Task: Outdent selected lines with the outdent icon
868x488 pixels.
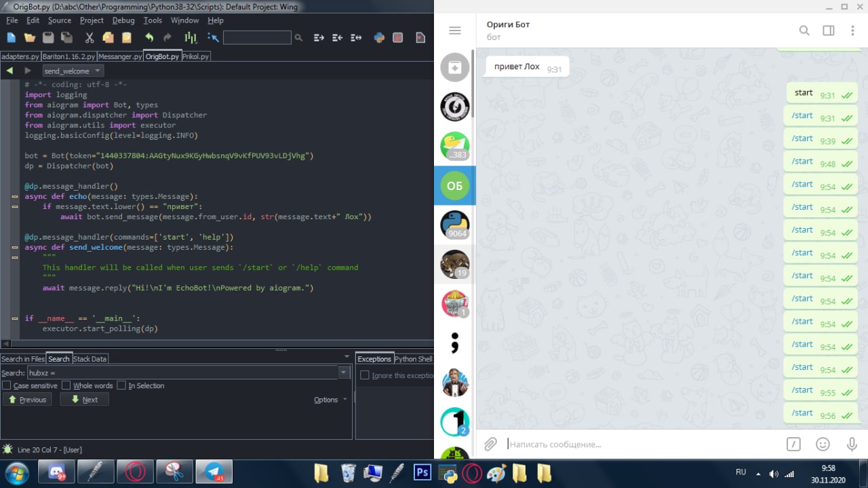Action: coord(337,38)
